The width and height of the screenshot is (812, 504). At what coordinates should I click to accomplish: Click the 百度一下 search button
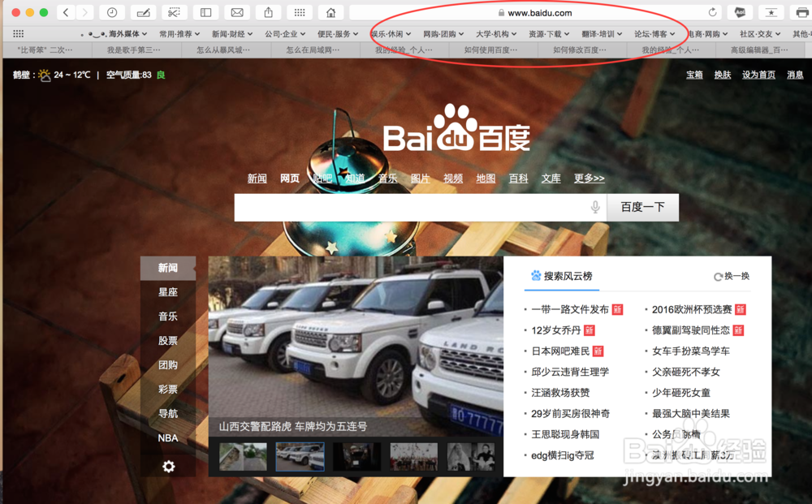(x=642, y=207)
